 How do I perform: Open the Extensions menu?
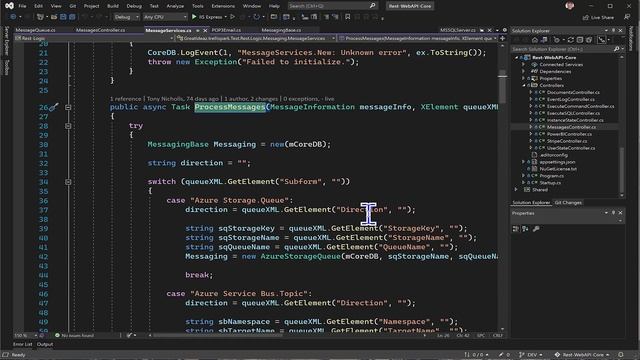[x=223, y=6]
